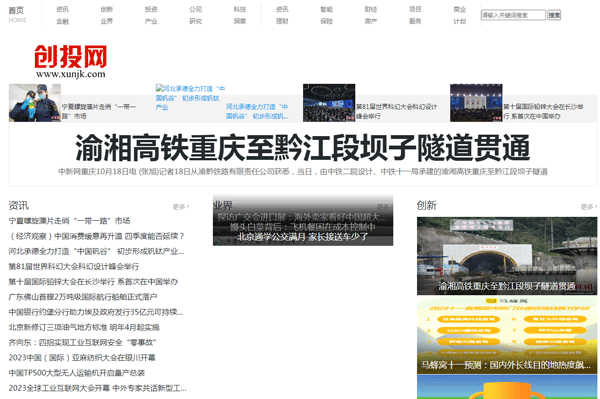Screen dimensions: 600x399
Task: Open the tunnel entrance photo in 创新
Action: [507, 256]
